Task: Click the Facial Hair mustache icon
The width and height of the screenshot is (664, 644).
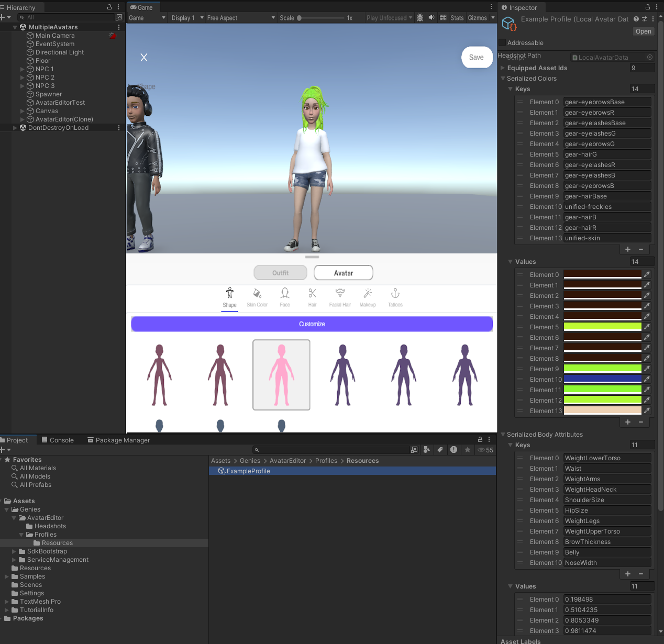Action: [340, 297]
